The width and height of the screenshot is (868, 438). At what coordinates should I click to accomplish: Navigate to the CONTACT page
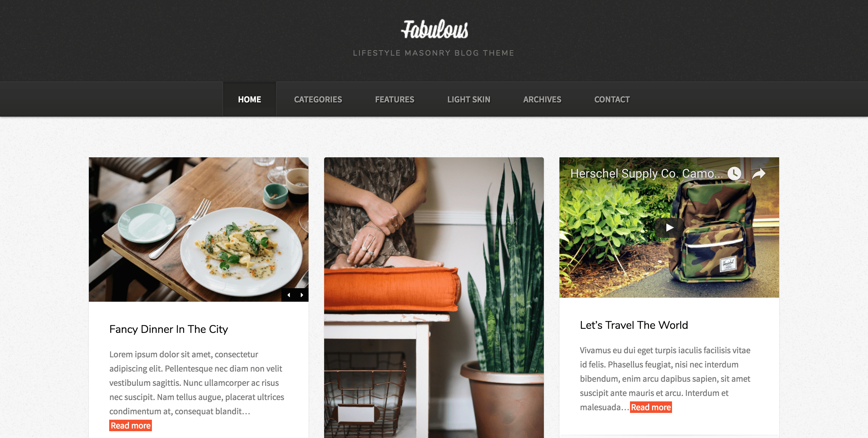612,99
